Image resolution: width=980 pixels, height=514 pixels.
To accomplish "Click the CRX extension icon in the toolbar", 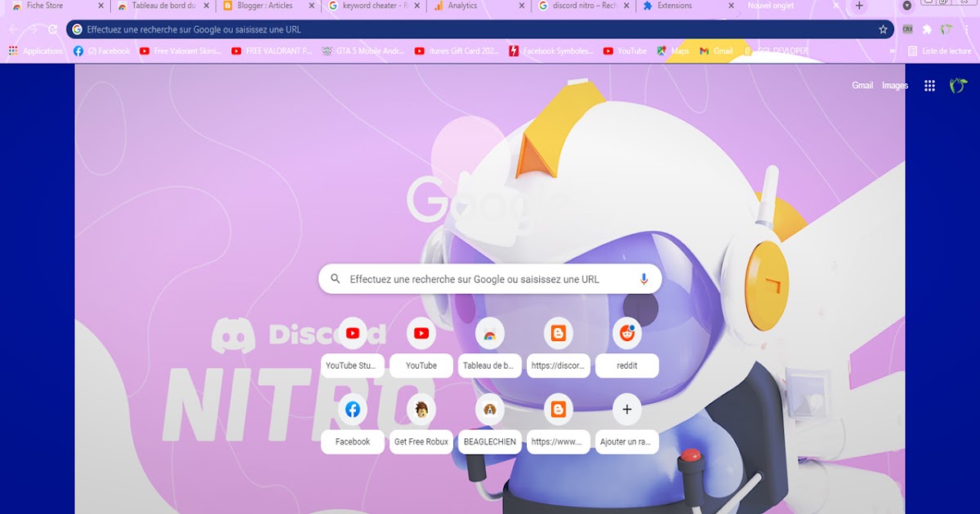I will pyautogui.click(x=908, y=29).
